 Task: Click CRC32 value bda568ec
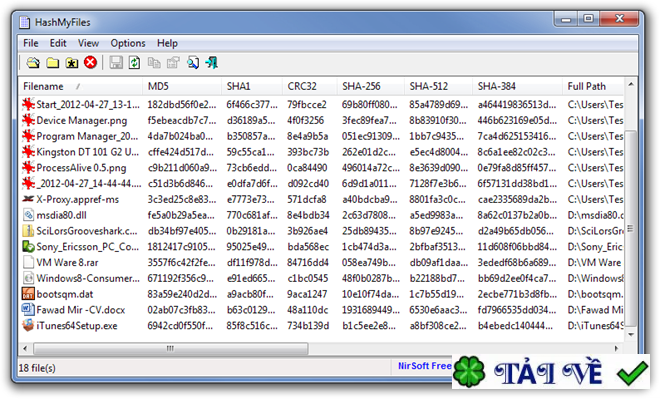pos(308,247)
